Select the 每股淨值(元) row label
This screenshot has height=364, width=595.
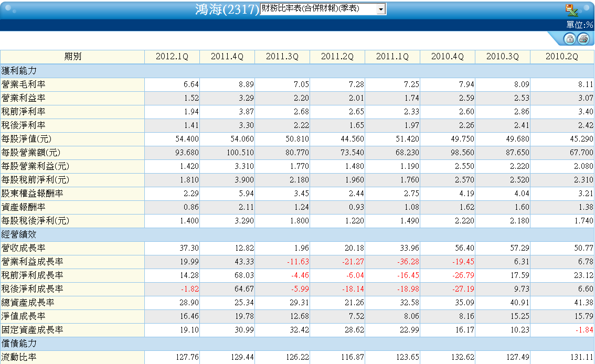[x=26, y=139]
